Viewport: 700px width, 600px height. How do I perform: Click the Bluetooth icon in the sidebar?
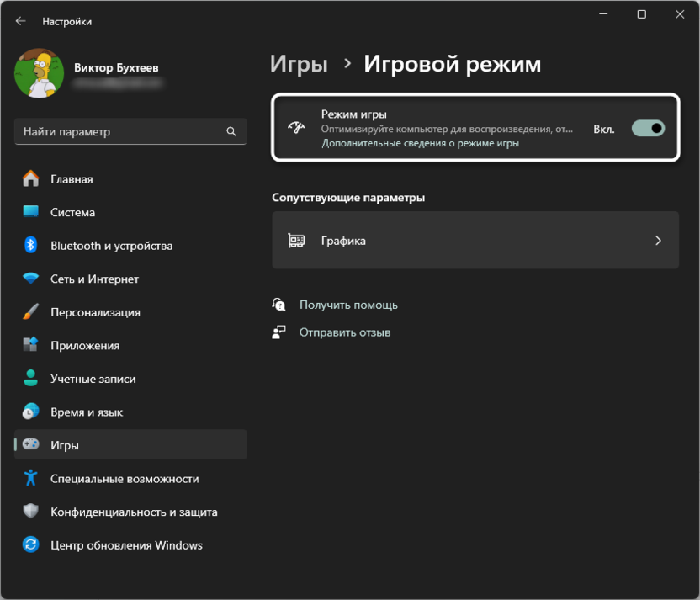(x=31, y=245)
